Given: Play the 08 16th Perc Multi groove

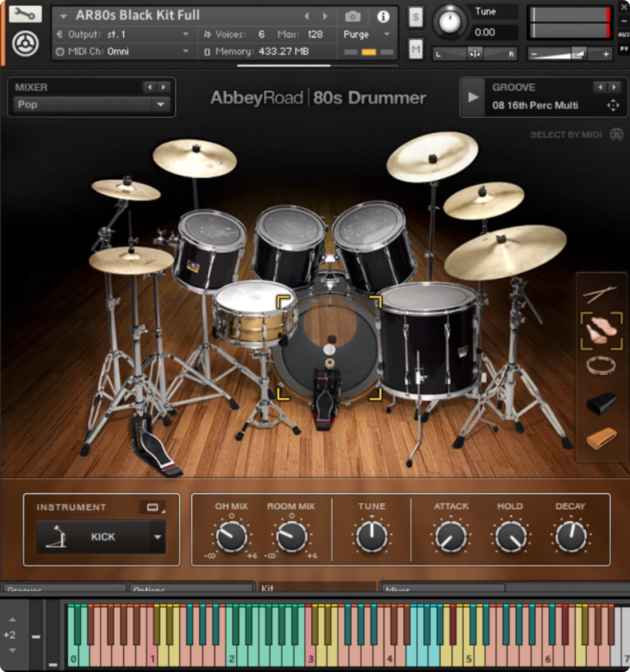Looking at the screenshot, I should (x=473, y=97).
